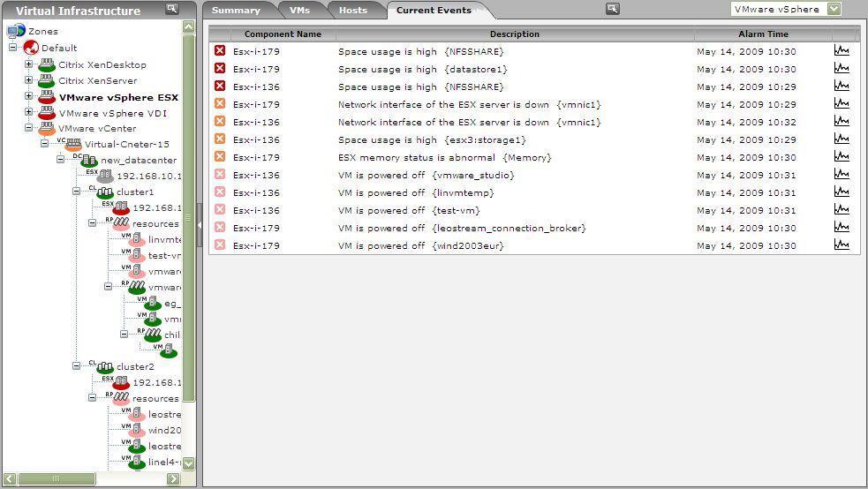Switch to the VMs tab

[299, 10]
